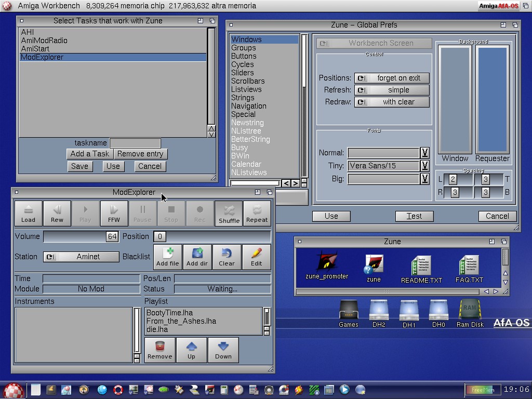
Task: Open the Tiny font picker popup
Action: coord(424,166)
